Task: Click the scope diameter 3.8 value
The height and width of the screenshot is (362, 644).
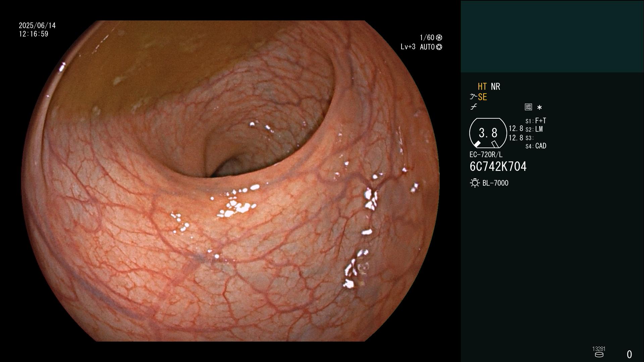Action: (x=488, y=133)
